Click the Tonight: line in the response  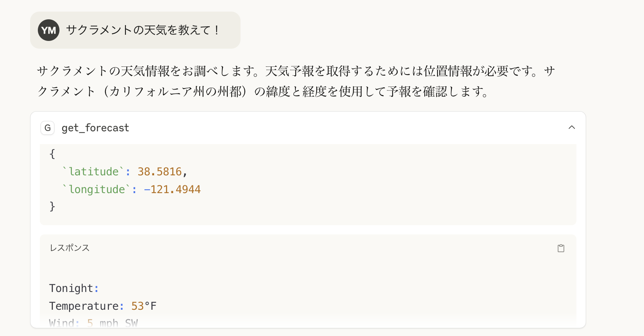click(x=74, y=288)
